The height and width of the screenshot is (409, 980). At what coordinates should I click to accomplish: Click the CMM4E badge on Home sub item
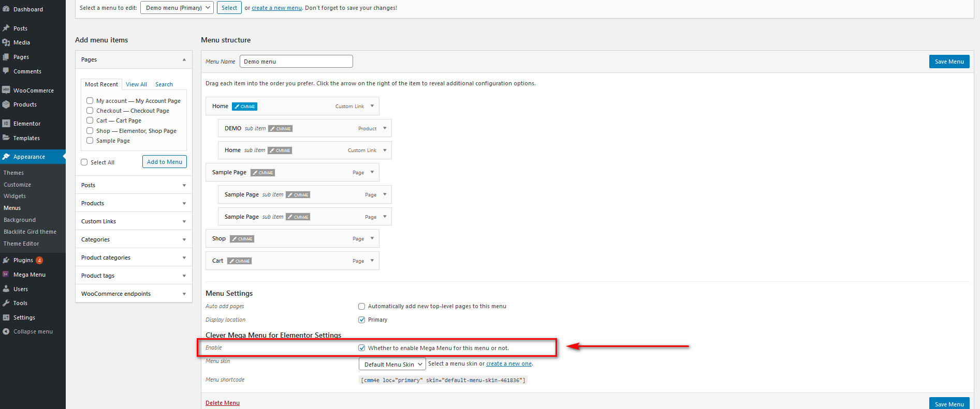280,150
